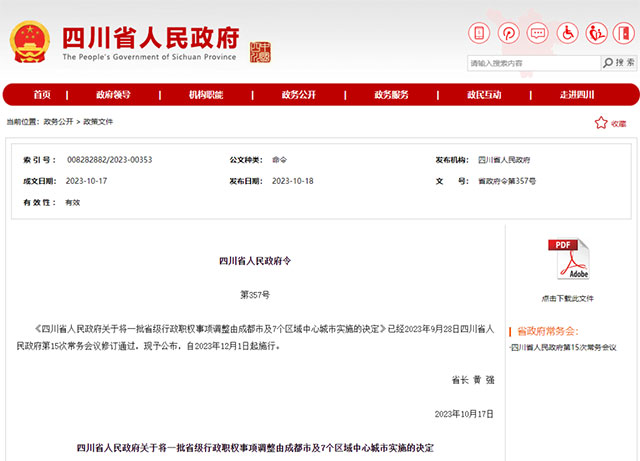Go to 政务公开 in breadcrumb
The image size is (640, 461).
point(58,122)
